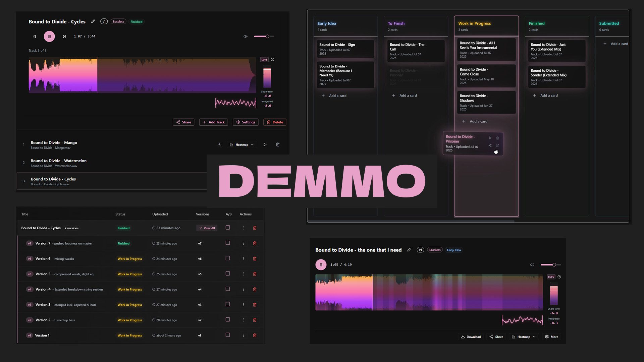644x362 pixels.
Task: Click Add Track on the Cycles project
Action: [x=213, y=122]
